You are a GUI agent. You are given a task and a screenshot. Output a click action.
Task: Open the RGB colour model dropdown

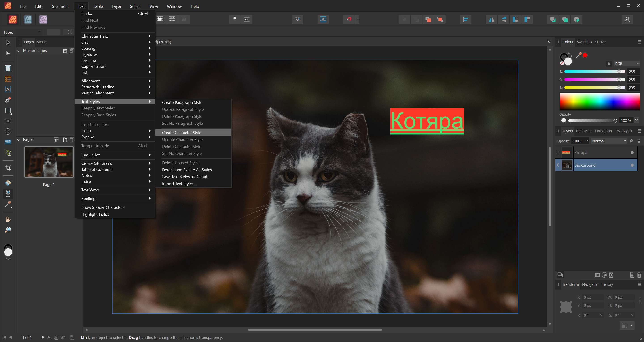627,64
